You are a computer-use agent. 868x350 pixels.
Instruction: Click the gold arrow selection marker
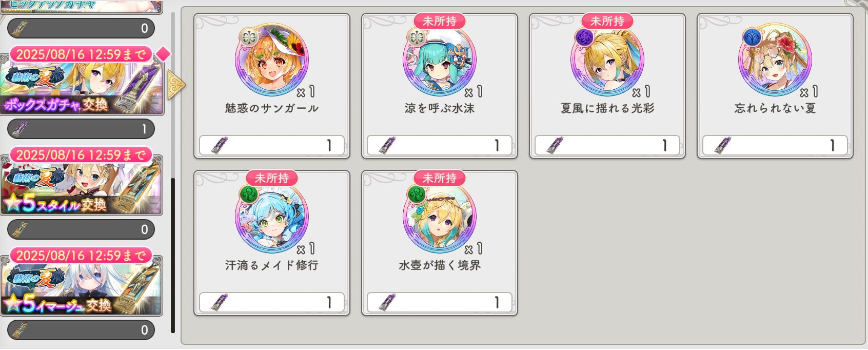click(176, 85)
